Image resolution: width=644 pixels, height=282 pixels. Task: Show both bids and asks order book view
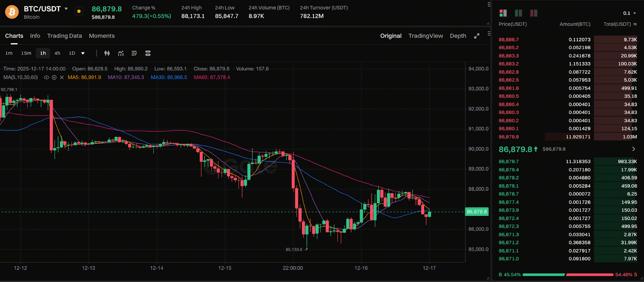coord(503,13)
